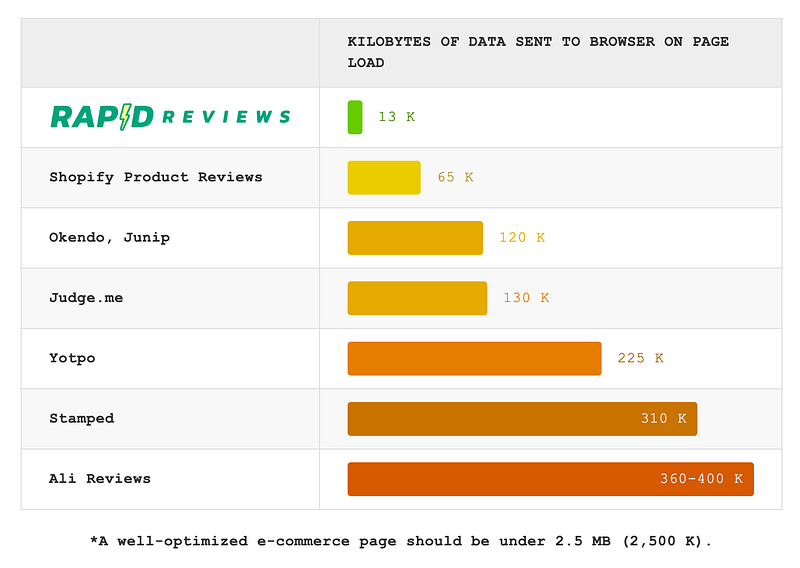Select the Stamped row label
This screenshot has height=568, width=800.
[82, 419]
